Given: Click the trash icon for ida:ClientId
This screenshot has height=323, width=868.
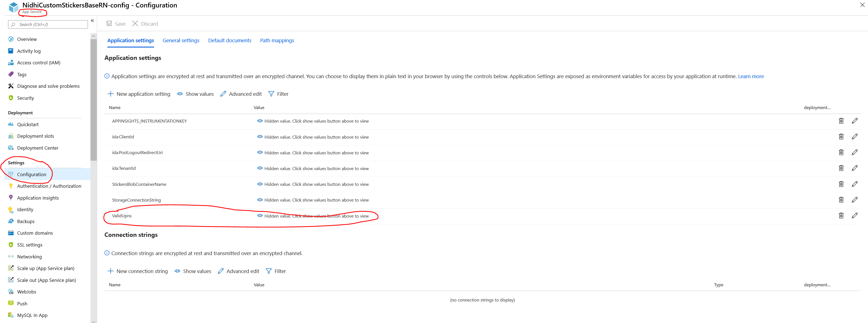Looking at the screenshot, I should [841, 137].
